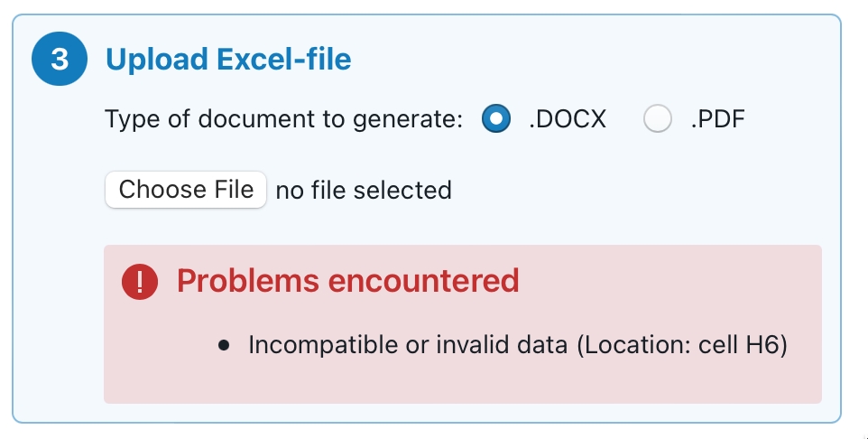Click the .DOCX label text

click(568, 119)
